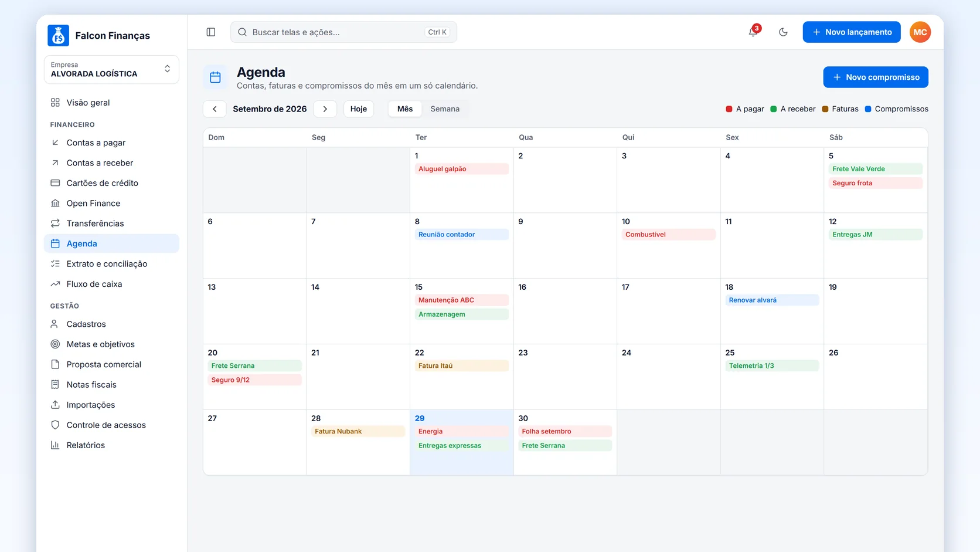Switch to Semana view tab

click(x=445, y=109)
